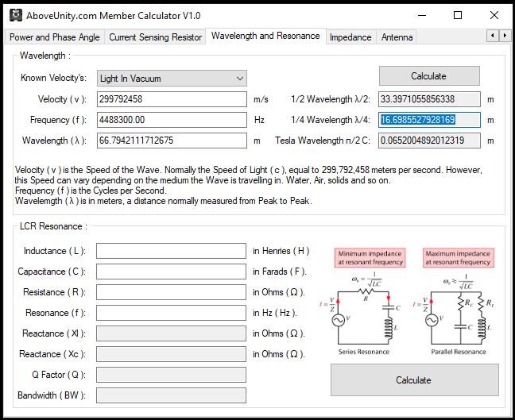This screenshot has height=420, width=515.
Task: Click the Bandwidth (BW) output field
Action: pyautogui.click(x=171, y=395)
